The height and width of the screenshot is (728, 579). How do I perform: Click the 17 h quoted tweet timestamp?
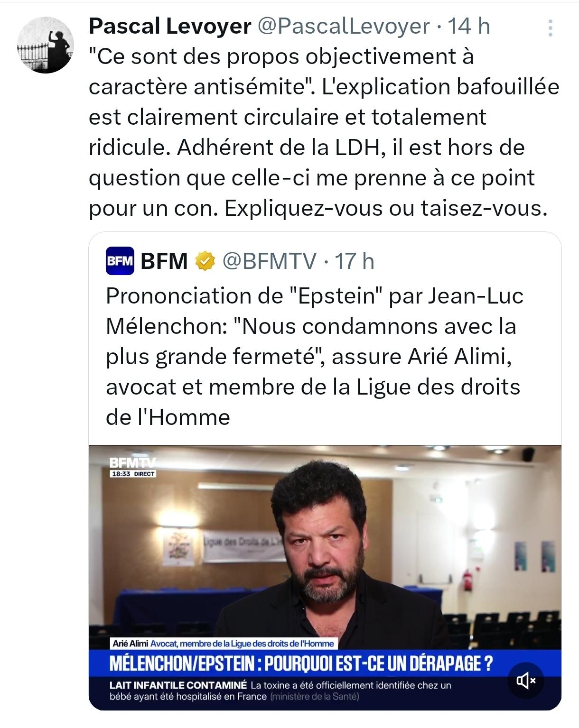[355, 261]
